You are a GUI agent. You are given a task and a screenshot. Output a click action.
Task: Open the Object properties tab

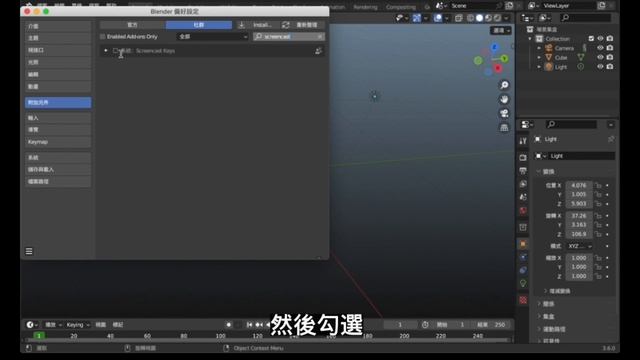(523, 244)
